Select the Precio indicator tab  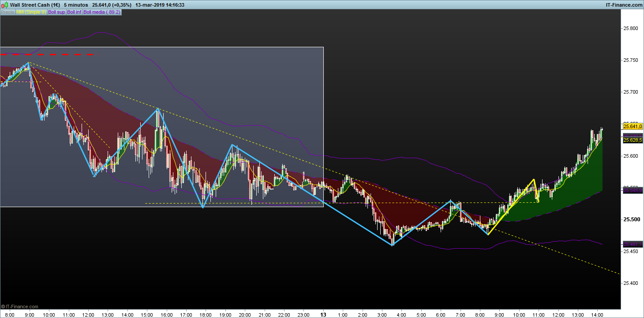[x=7, y=12]
